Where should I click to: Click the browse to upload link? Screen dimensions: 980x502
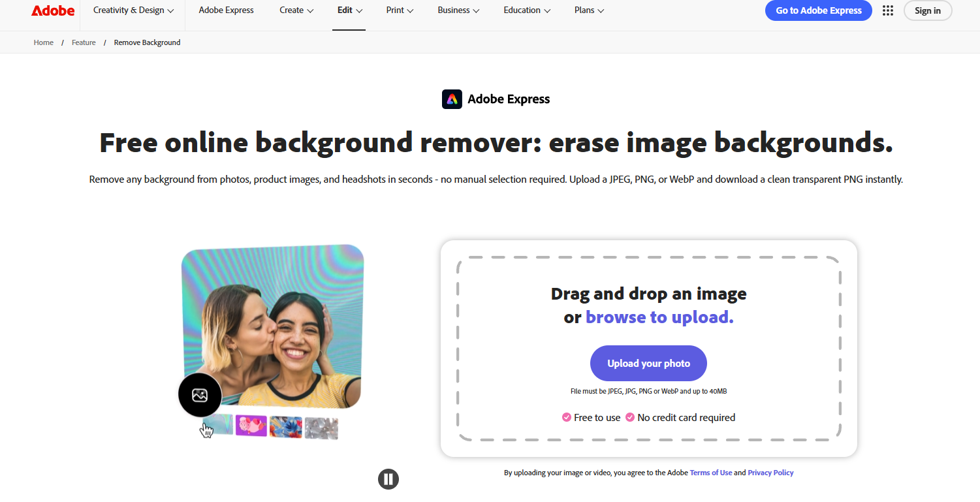(x=659, y=317)
